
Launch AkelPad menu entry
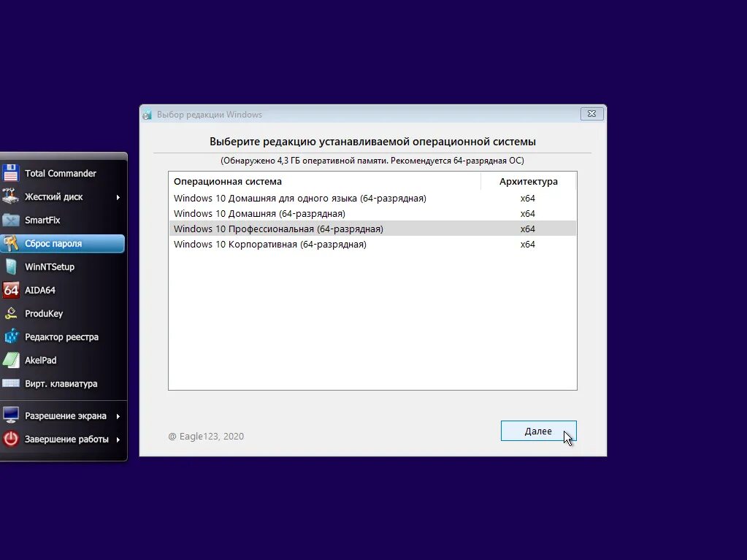point(63,360)
